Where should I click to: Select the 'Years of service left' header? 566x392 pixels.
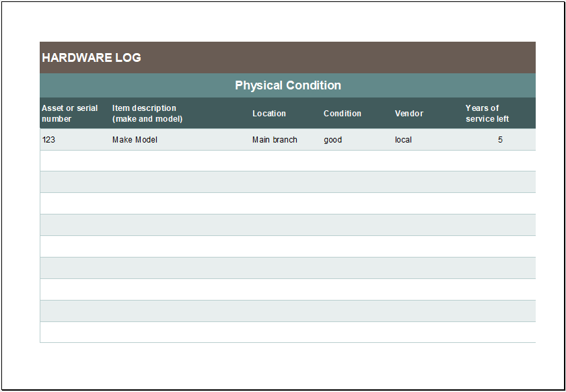(x=487, y=113)
